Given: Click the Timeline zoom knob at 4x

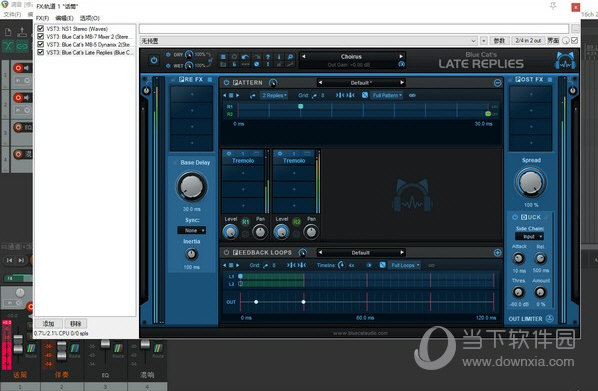Looking at the screenshot, I should pos(341,265).
